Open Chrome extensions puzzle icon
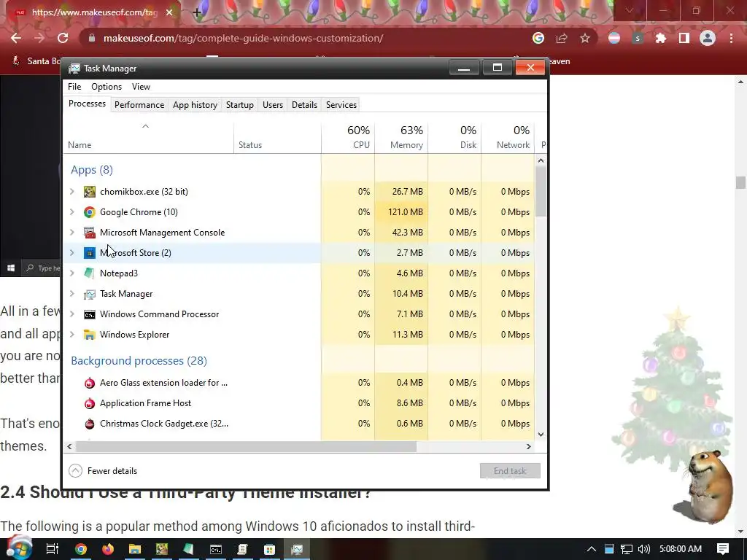 click(x=661, y=38)
